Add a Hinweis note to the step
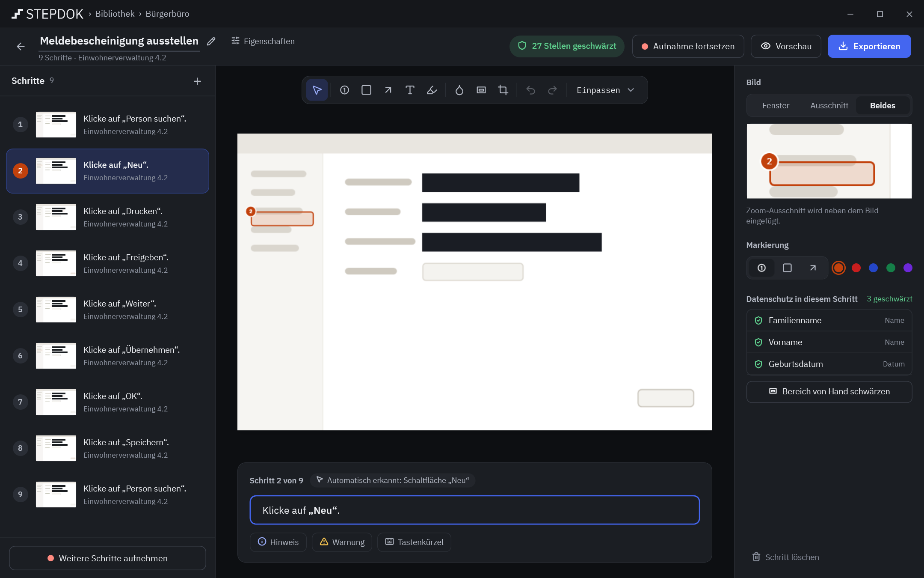Screen dimensions: 924x578 278,542
